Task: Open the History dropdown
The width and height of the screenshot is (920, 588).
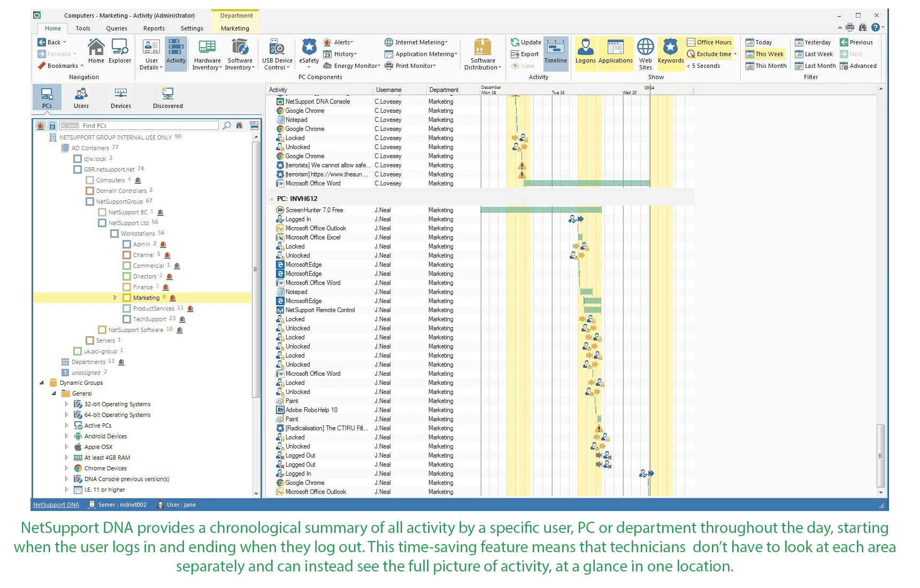Action: (x=340, y=54)
